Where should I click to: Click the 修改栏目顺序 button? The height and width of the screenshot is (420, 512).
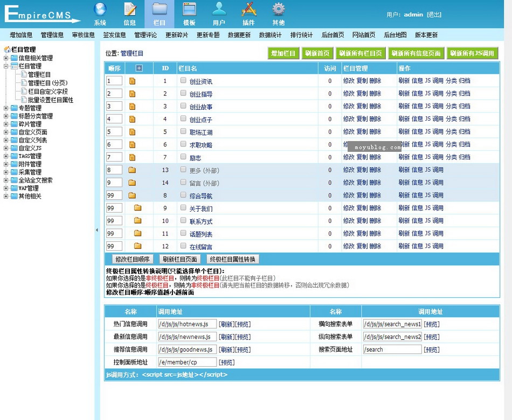click(133, 259)
